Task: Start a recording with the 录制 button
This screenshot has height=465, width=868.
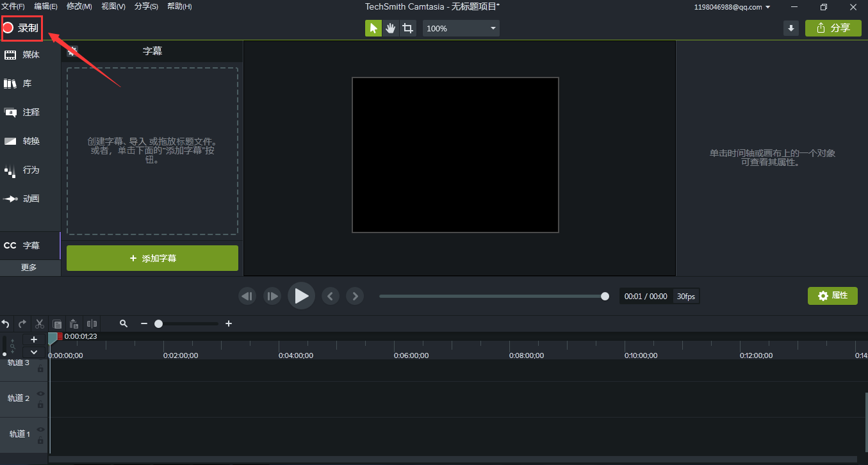Action: tap(21, 28)
